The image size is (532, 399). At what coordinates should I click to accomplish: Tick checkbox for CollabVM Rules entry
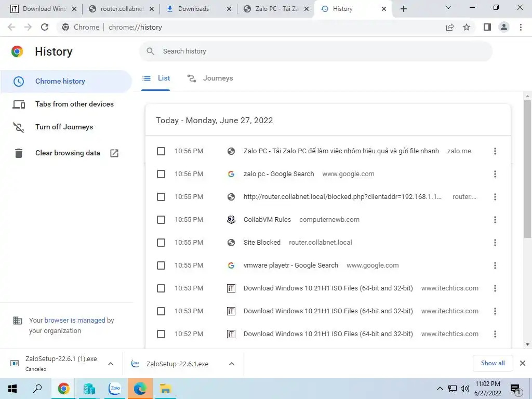tap(161, 220)
